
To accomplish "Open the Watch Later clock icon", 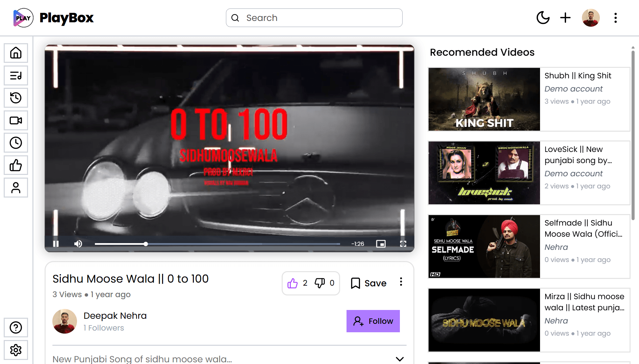I will tap(16, 143).
